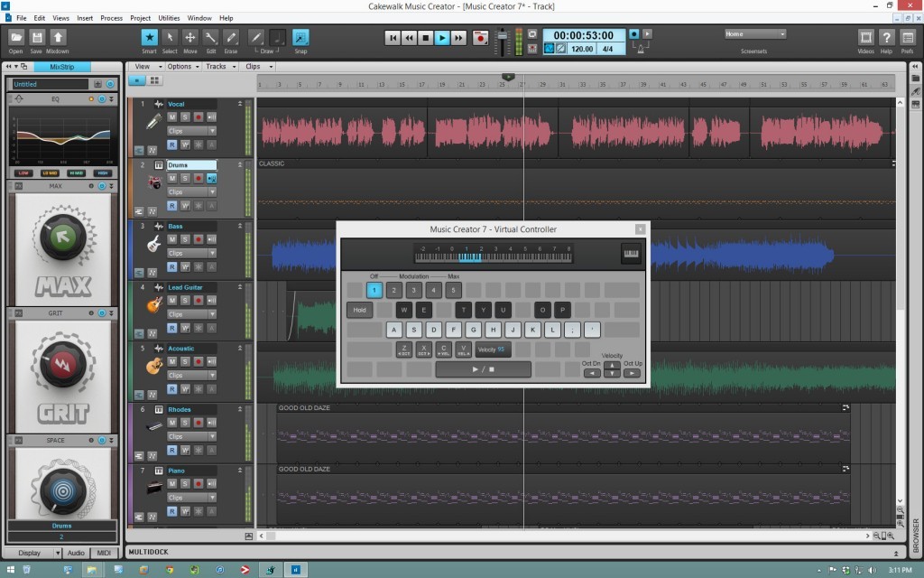Image resolution: width=924 pixels, height=578 pixels.
Task: Click the SPACE knob
Action: tap(63, 490)
